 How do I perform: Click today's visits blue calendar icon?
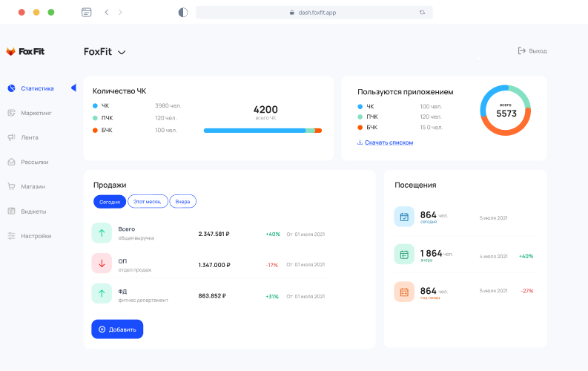404,217
